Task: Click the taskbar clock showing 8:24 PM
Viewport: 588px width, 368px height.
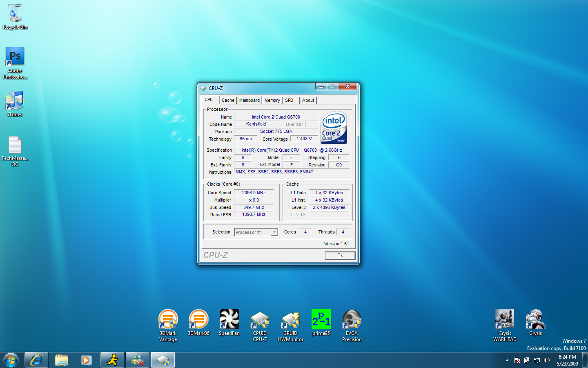Action: pyautogui.click(x=567, y=360)
